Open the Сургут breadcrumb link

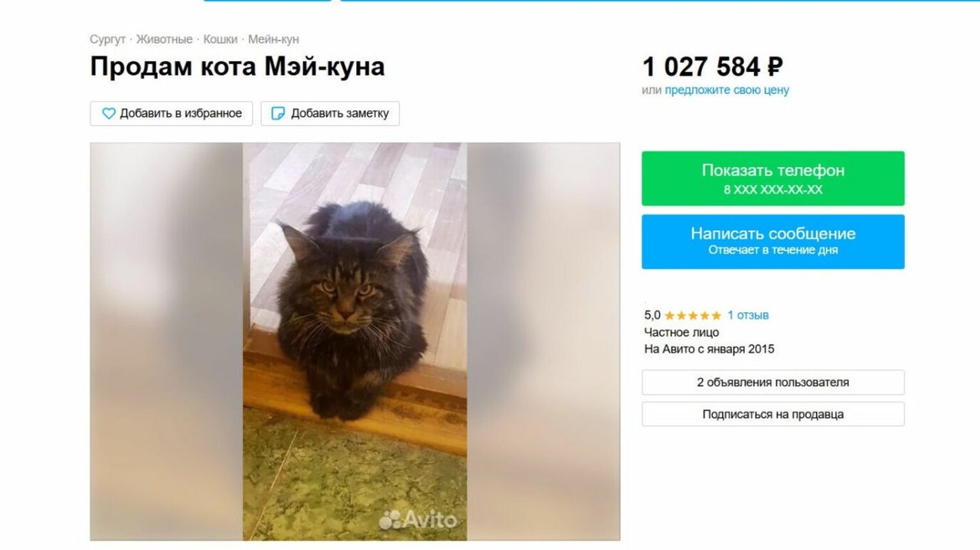pos(107,39)
